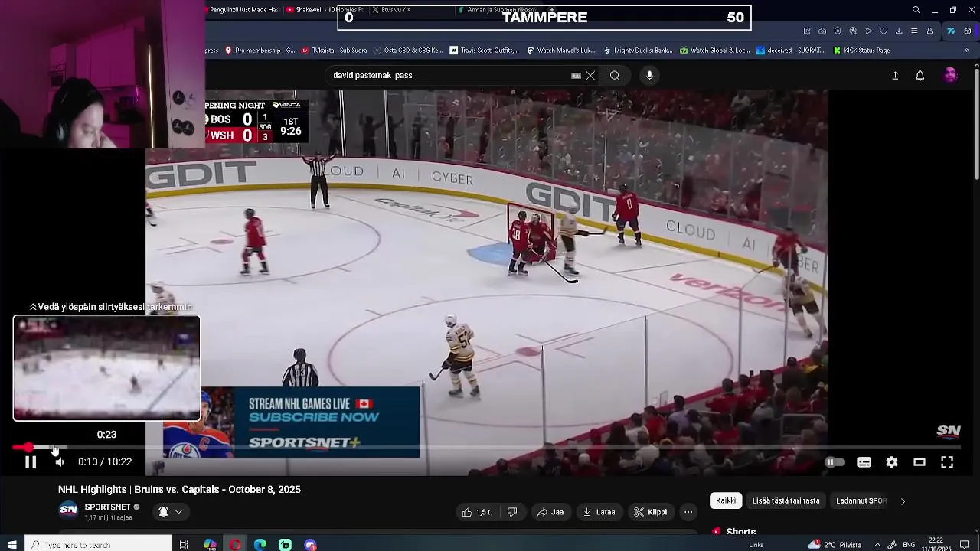980x551 pixels.
Task: Open the SPORTSNET channel name link
Action: coord(107,507)
